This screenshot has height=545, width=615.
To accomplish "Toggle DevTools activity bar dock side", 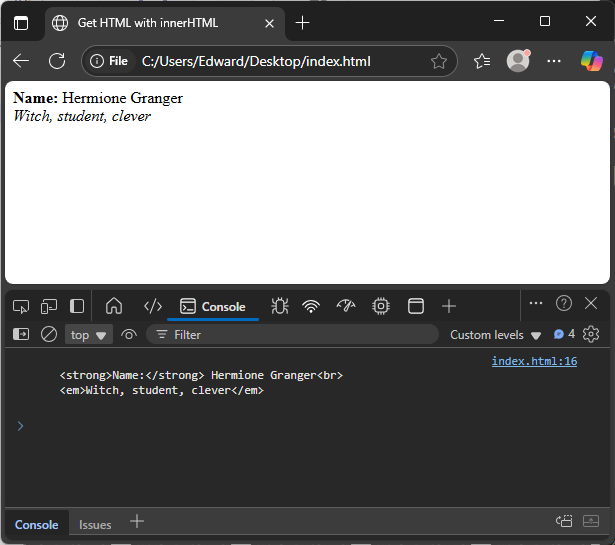I will 77,306.
